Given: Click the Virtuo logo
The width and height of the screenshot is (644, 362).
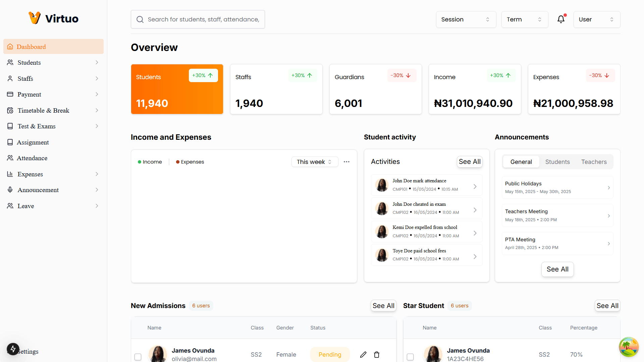Looking at the screenshot, I should pyautogui.click(x=53, y=18).
